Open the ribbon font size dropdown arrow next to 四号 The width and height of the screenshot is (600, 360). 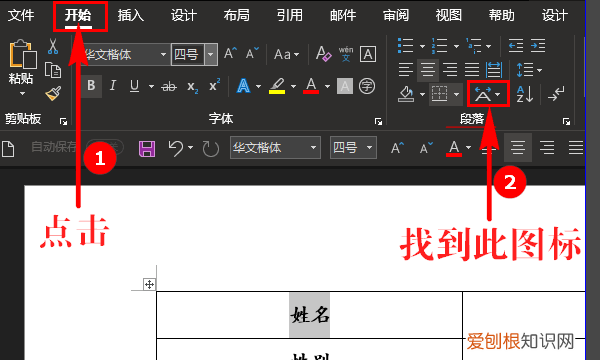(211, 54)
